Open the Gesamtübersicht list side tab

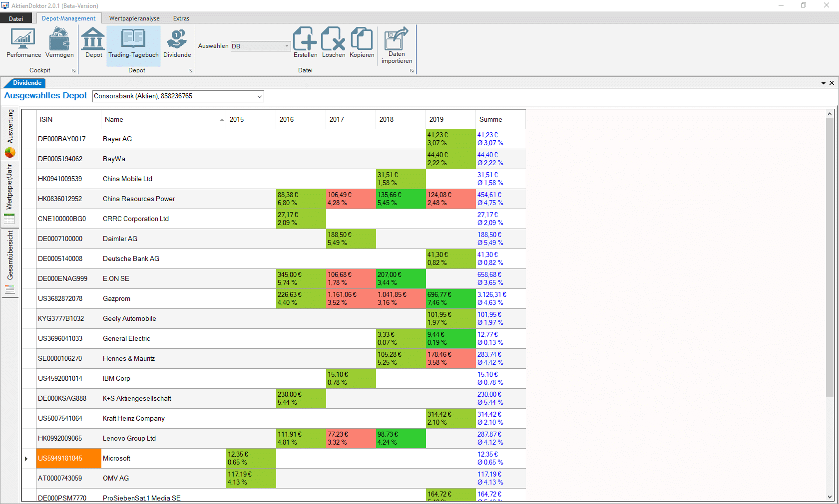click(10, 262)
